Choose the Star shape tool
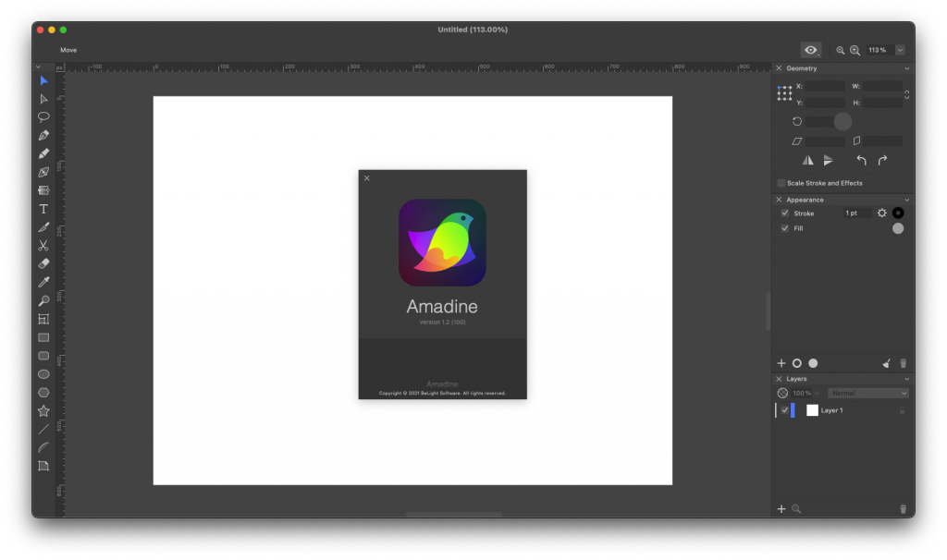The width and height of the screenshot is (947, 560). click(43, 411)
